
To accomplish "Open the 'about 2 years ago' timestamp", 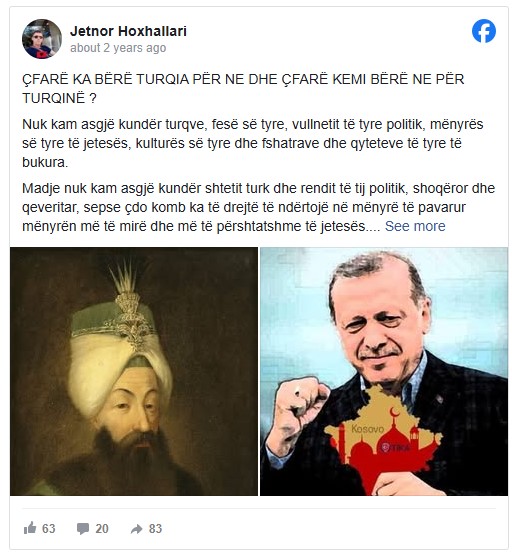I will [118, 48].
